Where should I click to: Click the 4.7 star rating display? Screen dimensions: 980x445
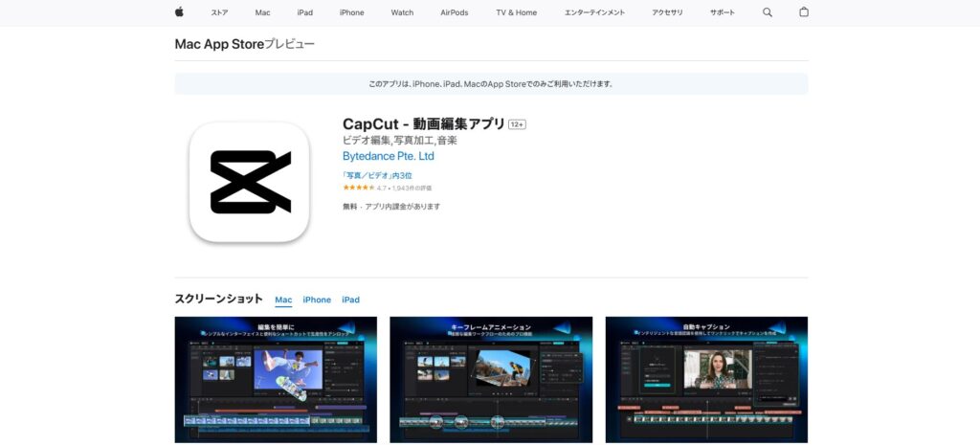point(387,188)
